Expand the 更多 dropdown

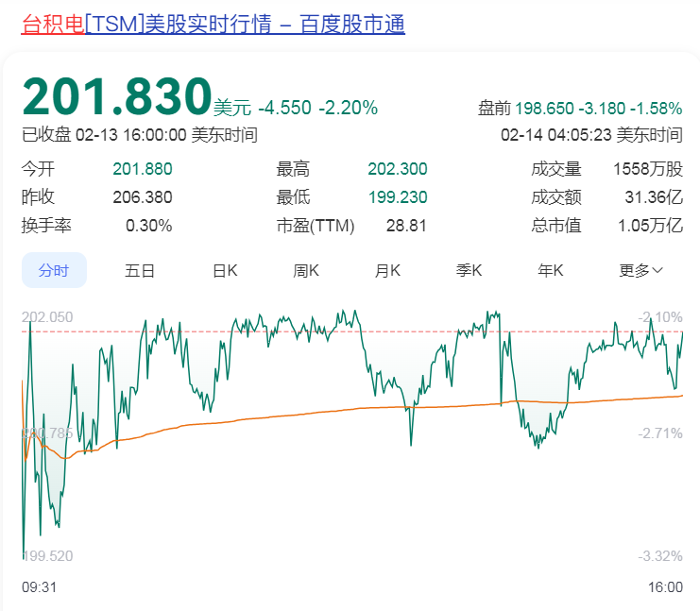click(x=640, y=270)
